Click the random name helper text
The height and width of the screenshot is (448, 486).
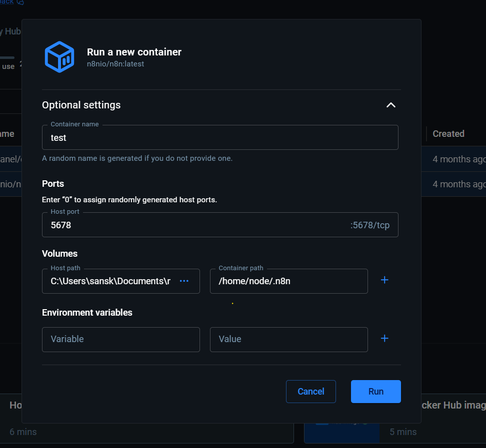point(137,158)
